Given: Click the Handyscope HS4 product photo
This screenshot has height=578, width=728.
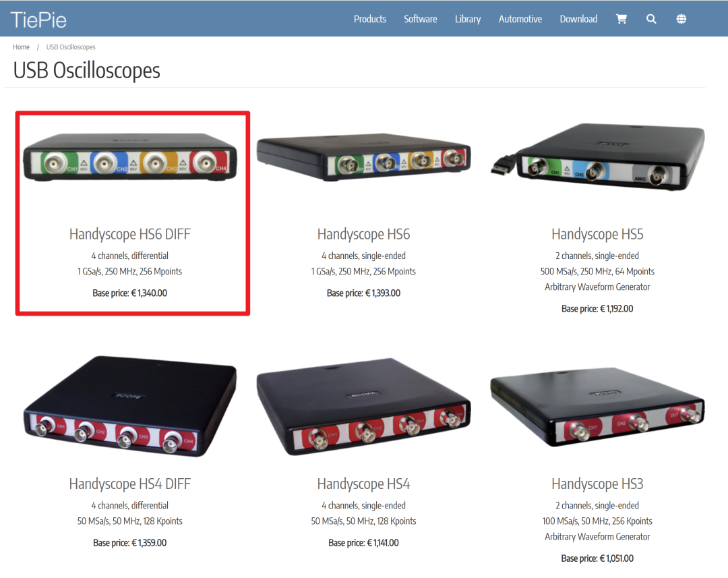Looking at the screenshot, I should (363, 407).
